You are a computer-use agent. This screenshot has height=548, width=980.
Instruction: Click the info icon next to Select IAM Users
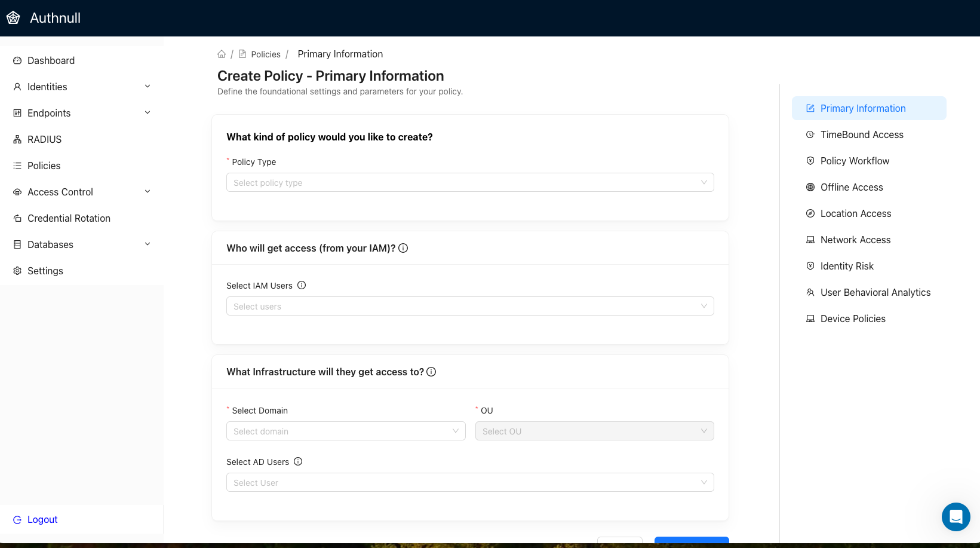point(302,285)
